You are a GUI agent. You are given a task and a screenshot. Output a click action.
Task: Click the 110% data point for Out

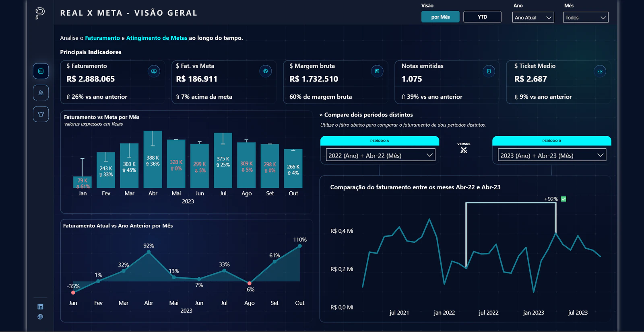300,246
